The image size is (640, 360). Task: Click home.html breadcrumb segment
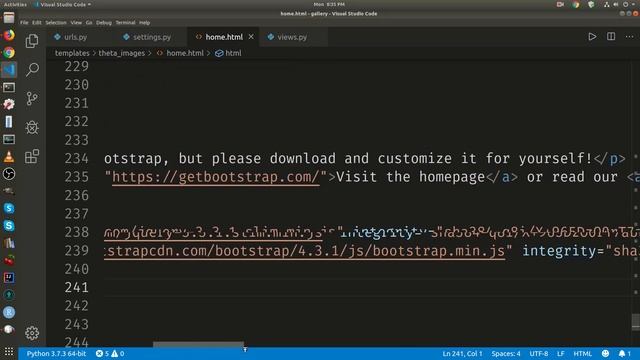[x=180, y=53]
